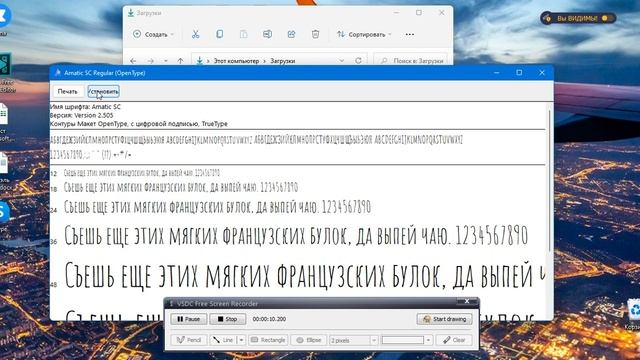Close the Amatic SC font viewer window

[x=542, y=73]
